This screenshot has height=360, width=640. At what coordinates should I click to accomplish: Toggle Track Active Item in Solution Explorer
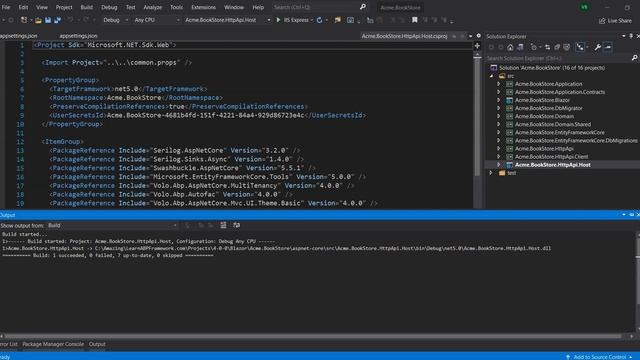click(x=580, y=47)
